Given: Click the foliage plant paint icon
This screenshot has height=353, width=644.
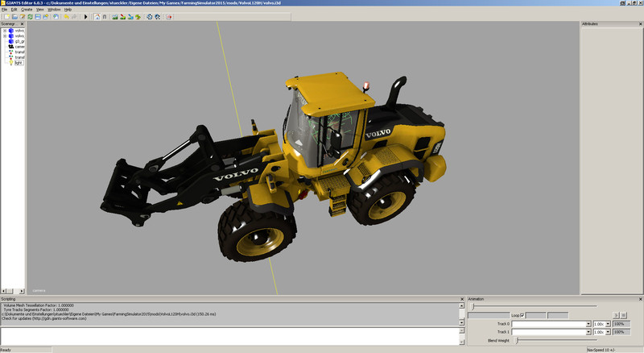Looking at the screenshot, I should click(x=138, y=17).
